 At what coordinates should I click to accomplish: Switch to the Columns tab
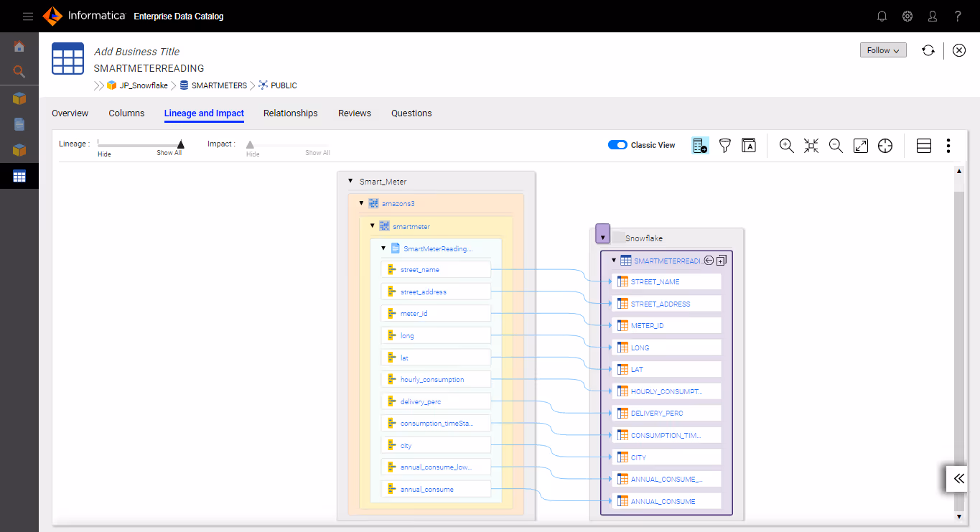point(126,113)
